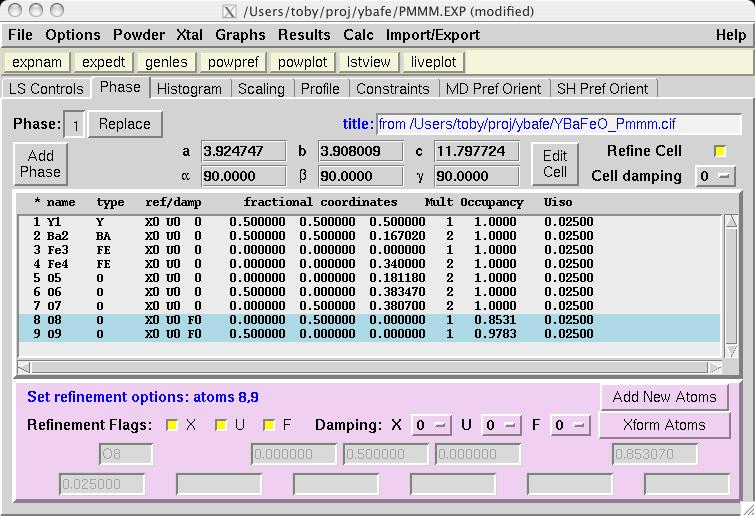Select atom row O6

coord(369,292)
